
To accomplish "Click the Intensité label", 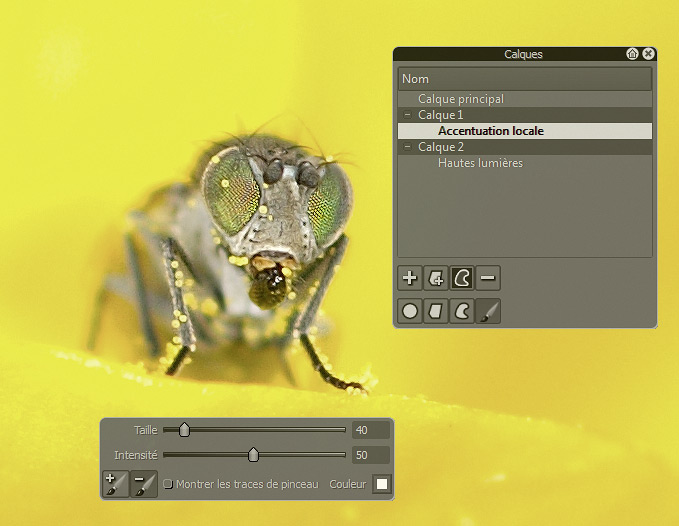I will [x=136, y=455].
